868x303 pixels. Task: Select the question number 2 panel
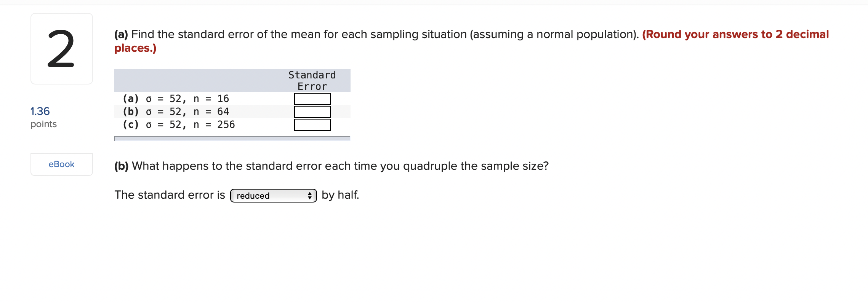pos(61,49)
